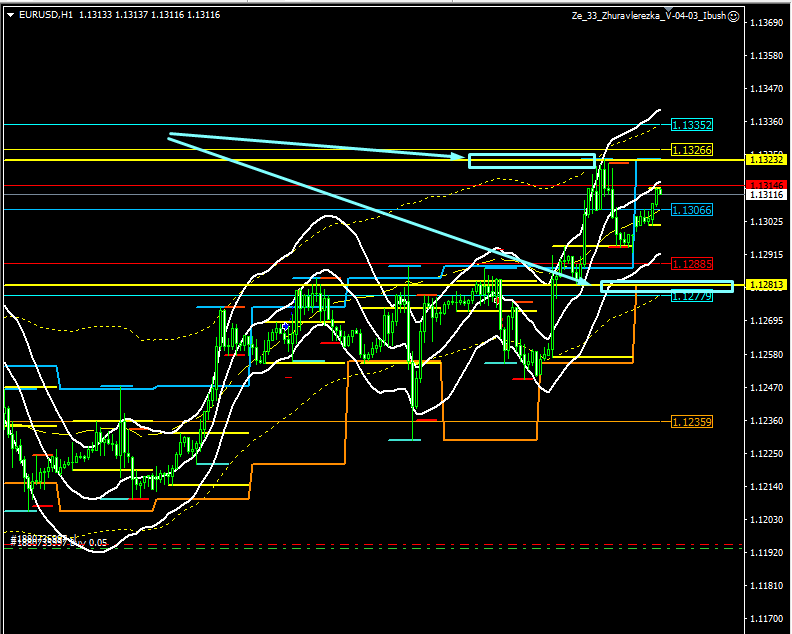The image size is (792, 634).
Task: Click the 1.12140 value on price scale
Action: pyautogui.click(x=766, y=486)
